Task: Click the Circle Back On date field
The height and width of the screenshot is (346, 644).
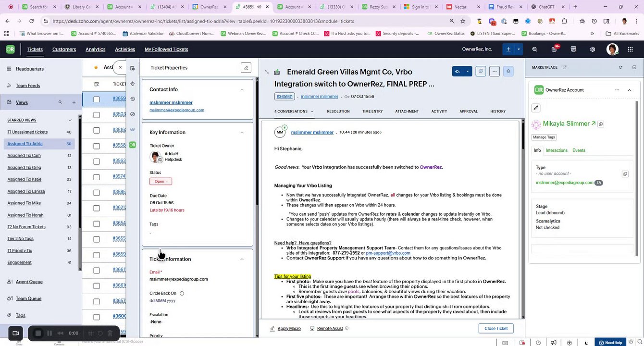Action: click(x=162, y=301)
